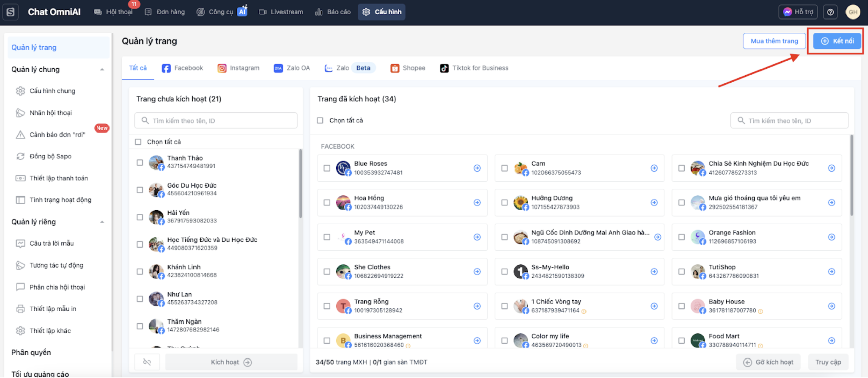Click Mua thêm trang button
This screenshot has width=868, height=378.
click(774, 41)
